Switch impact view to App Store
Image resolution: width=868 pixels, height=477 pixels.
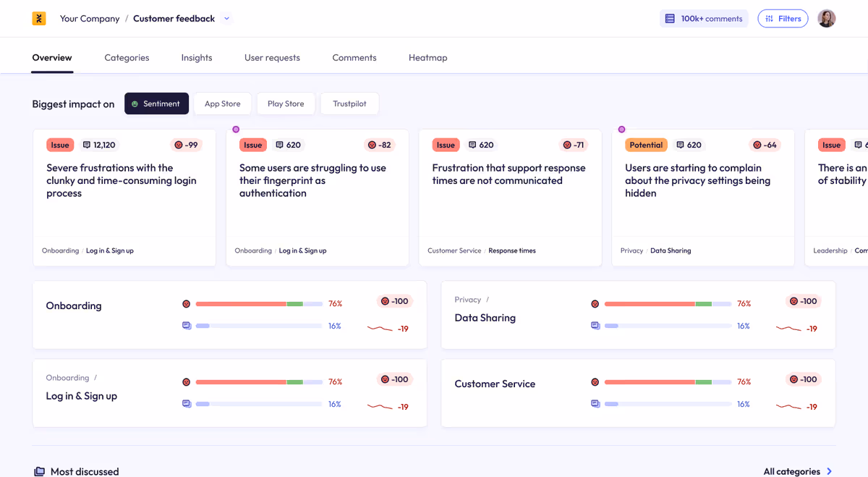(222, 104)
